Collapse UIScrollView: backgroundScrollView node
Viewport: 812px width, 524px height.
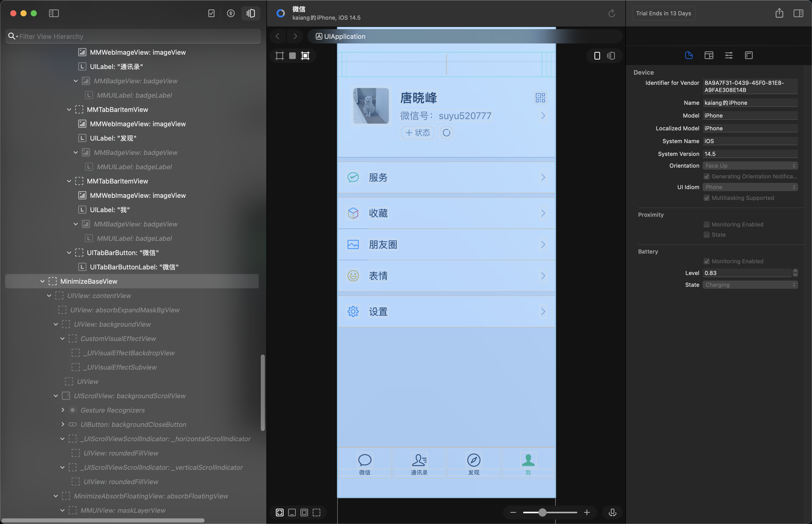click(55, 396)
